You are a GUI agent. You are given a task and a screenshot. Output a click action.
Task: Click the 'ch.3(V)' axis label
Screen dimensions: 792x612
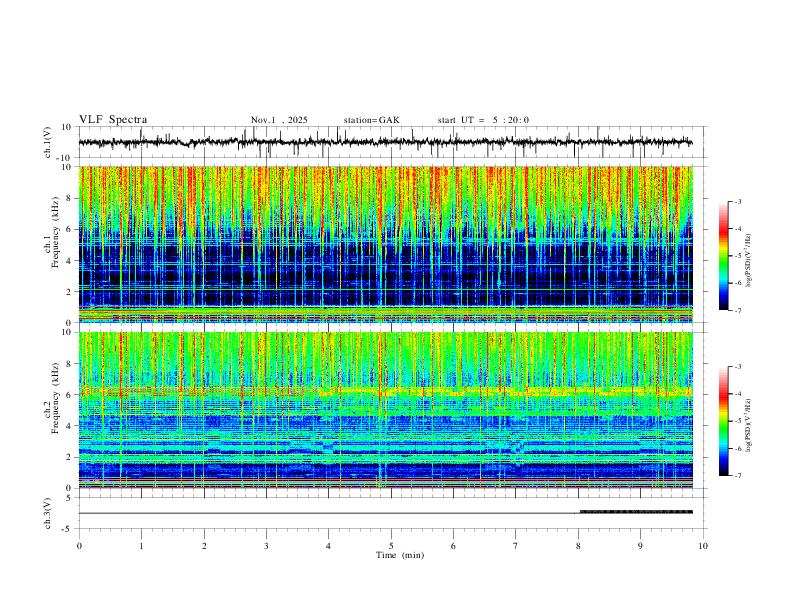point(48,513)
